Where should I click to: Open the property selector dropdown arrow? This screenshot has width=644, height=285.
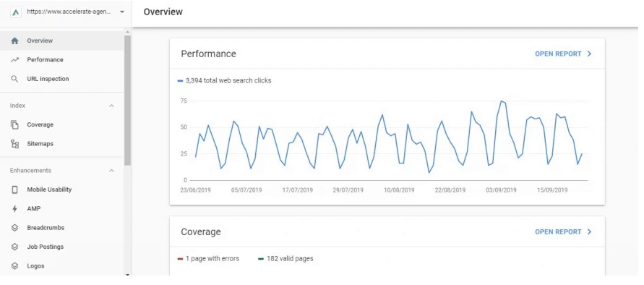122,12
